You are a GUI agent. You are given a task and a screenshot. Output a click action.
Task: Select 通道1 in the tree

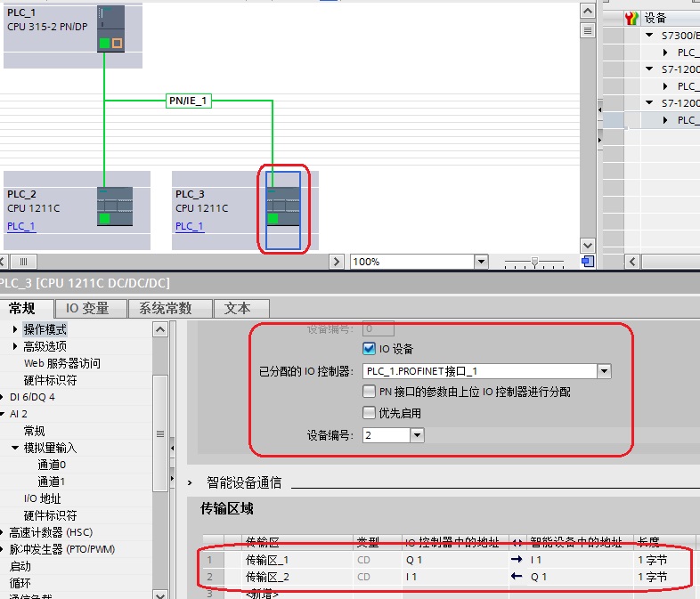click(x=52, y=482)
